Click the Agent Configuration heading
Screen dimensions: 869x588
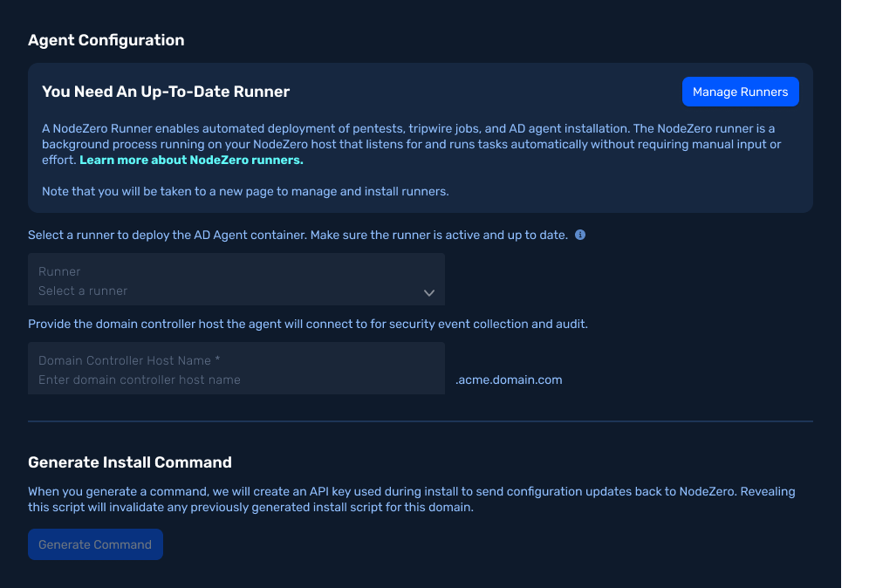pos(106,40)
